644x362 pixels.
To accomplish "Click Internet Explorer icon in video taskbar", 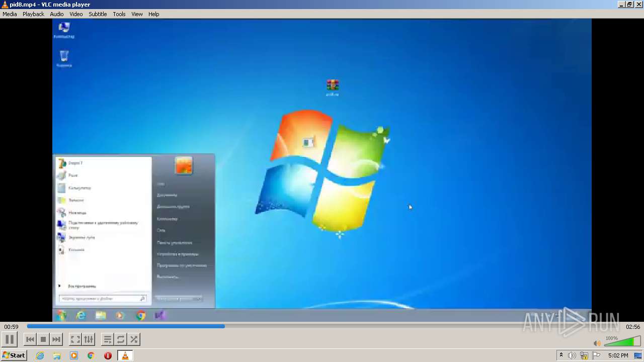I will (81, 315).
